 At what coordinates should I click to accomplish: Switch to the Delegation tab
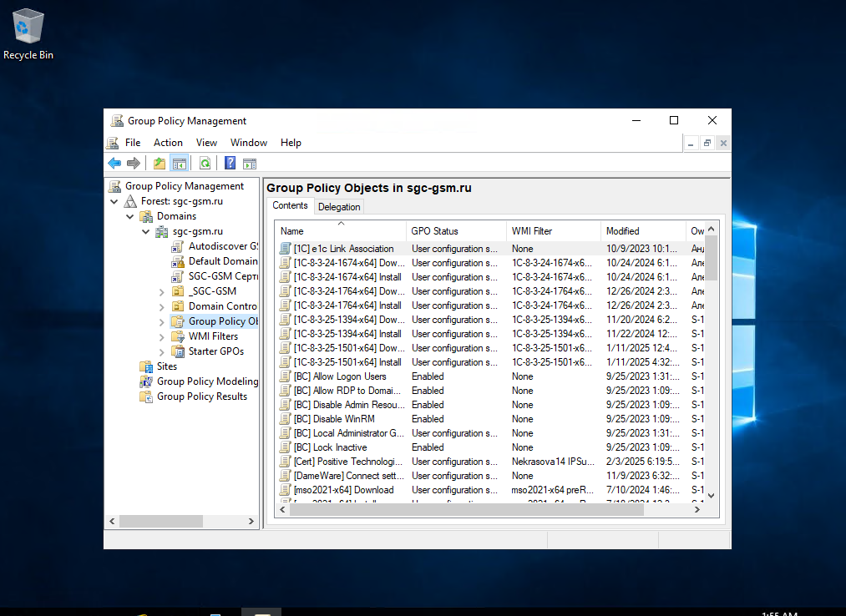tap(339, 207)
